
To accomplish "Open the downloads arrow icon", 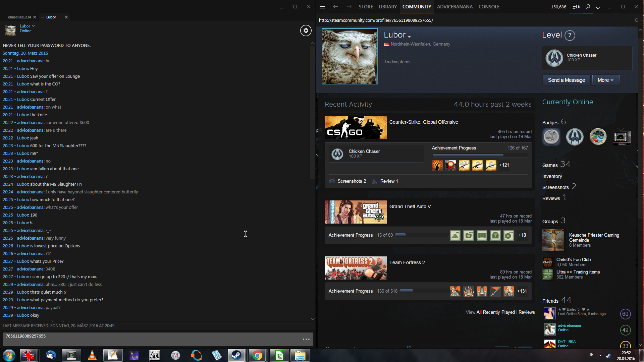I will (x=598, y=7).
